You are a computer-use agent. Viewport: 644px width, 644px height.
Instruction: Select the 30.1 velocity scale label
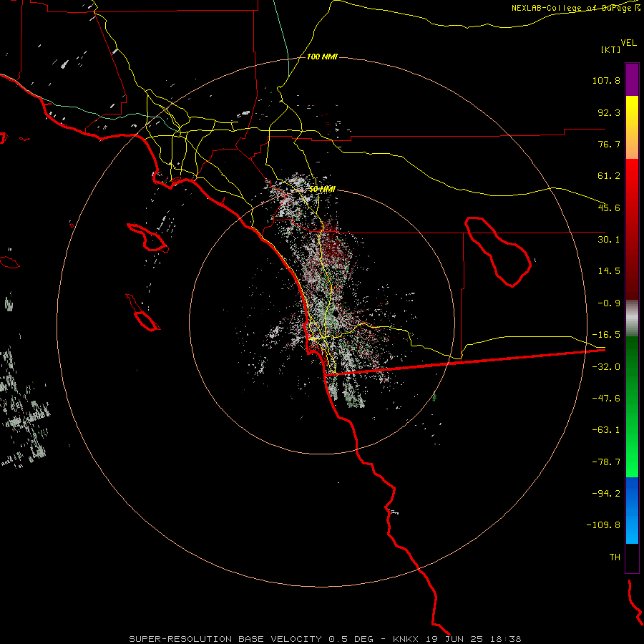click(609, 240)
